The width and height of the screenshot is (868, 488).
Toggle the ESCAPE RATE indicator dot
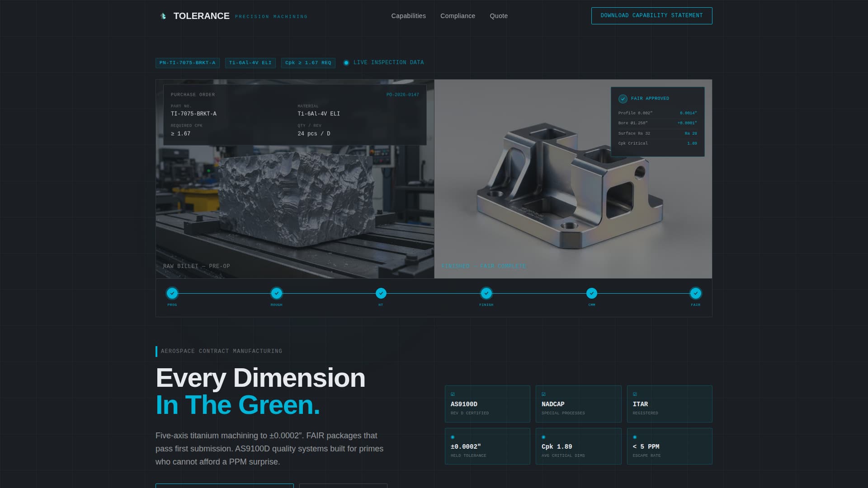tap(635, 436)
